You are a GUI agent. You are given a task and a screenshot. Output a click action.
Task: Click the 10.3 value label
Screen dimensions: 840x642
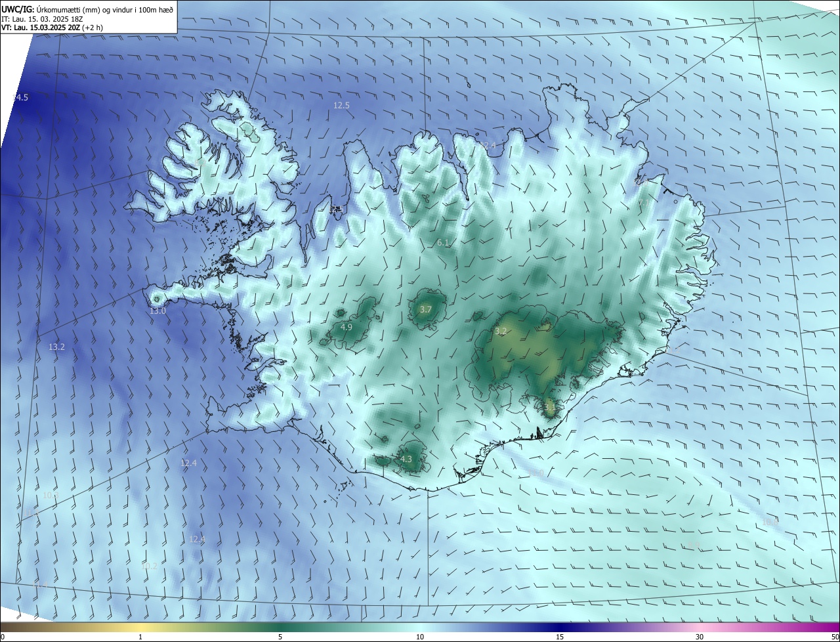tap(51, 495)
